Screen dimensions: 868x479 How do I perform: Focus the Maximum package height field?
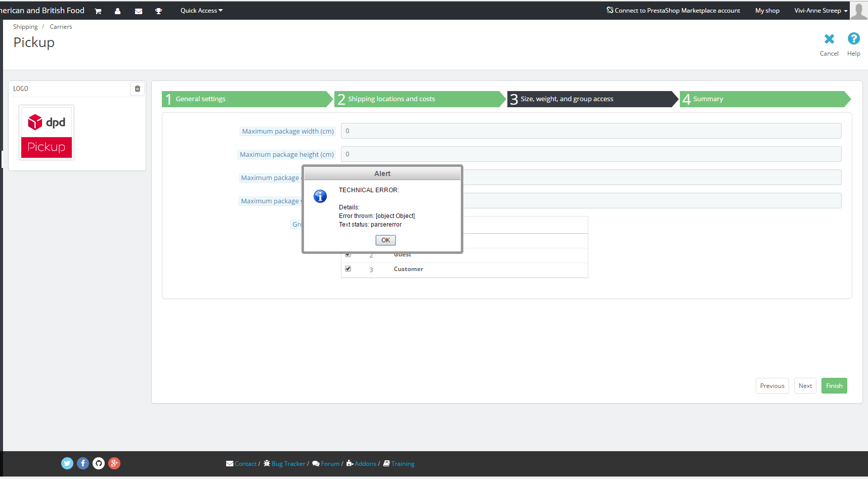[591, 154]
